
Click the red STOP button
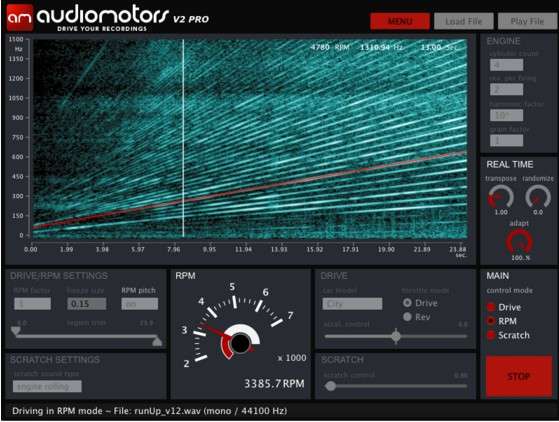tap(519, 376)
